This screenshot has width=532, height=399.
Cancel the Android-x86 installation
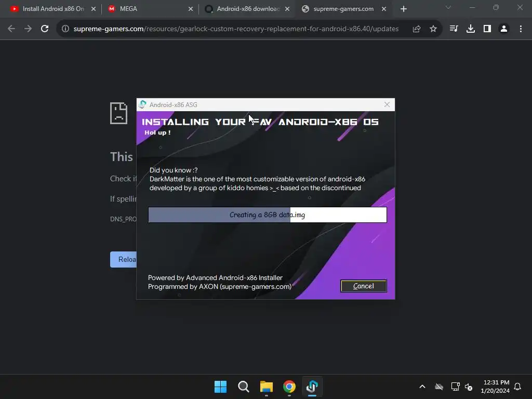coord(363,286)
